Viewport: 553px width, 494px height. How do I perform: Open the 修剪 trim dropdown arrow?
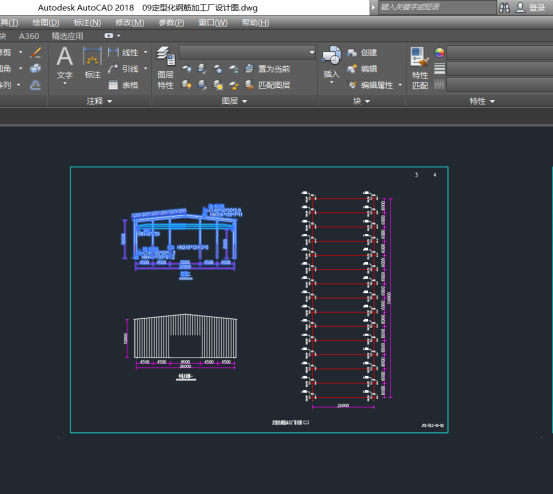click(x=20, y=52)
